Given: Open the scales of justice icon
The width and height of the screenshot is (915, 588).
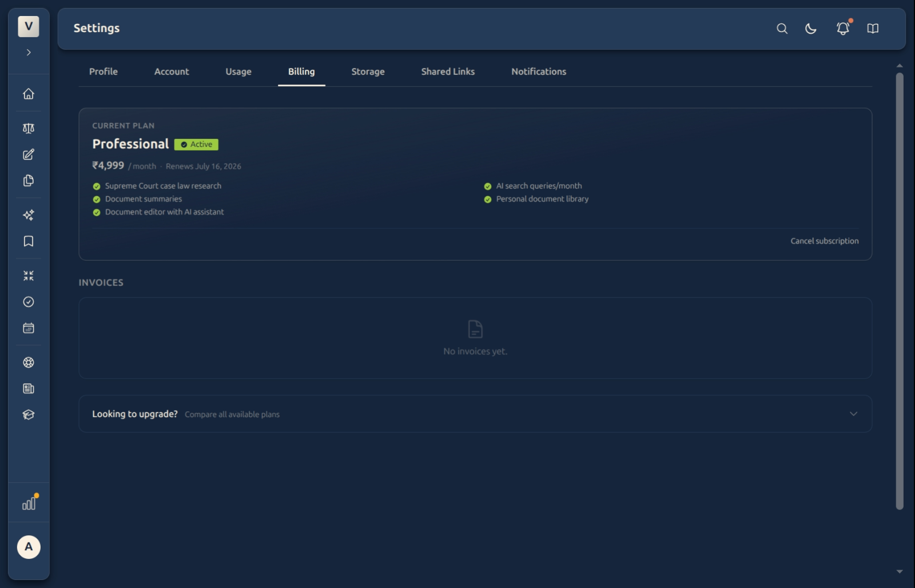Looking at the screenshot, I should [x=29, y=128].
